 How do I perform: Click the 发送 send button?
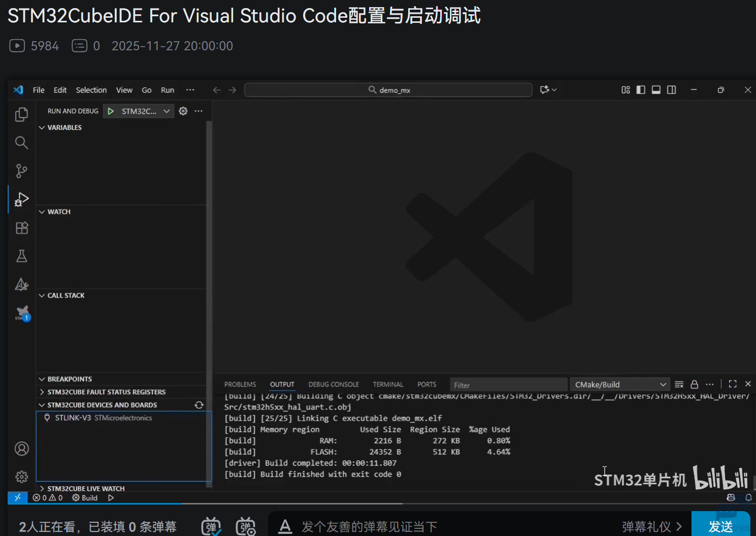[720, 526]
